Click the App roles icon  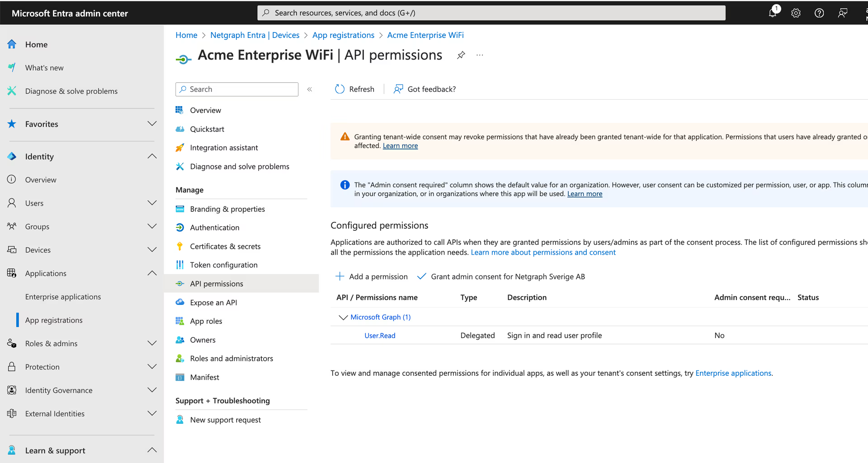click(x=179, y=321)
